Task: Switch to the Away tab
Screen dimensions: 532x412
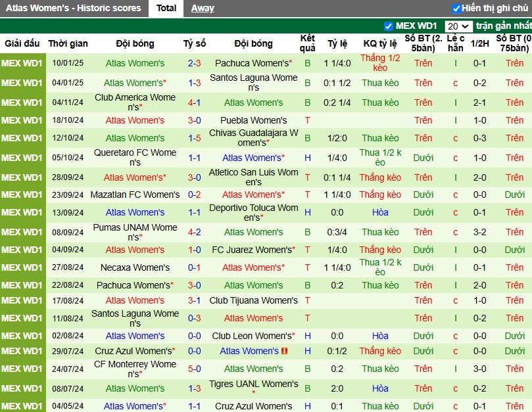Action: pos(203,8)
